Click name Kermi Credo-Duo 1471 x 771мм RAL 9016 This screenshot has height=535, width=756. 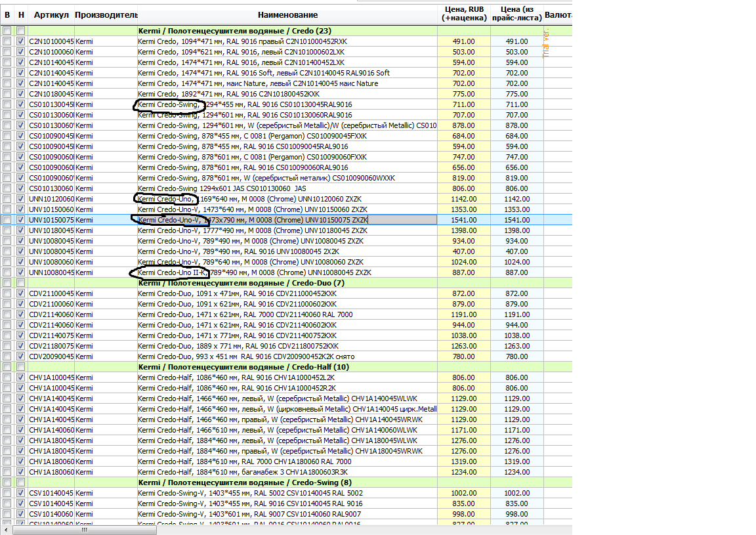pos(287,335)
